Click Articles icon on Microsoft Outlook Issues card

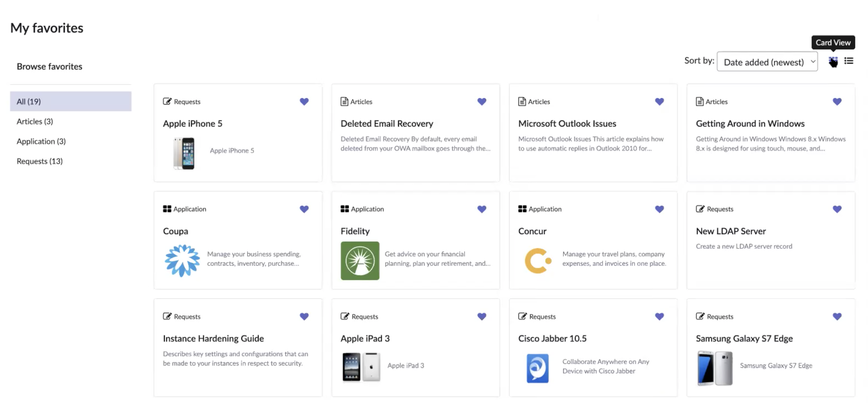[x=521, y=101]
